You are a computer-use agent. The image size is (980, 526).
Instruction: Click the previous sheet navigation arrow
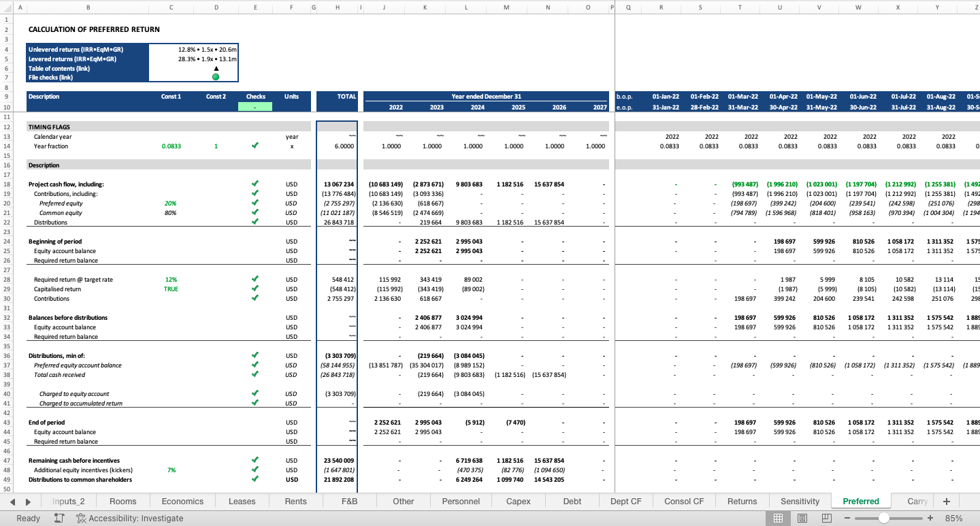13,502
